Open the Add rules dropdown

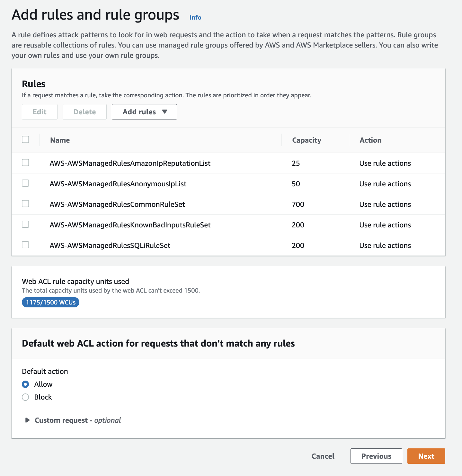coord(144,112)
